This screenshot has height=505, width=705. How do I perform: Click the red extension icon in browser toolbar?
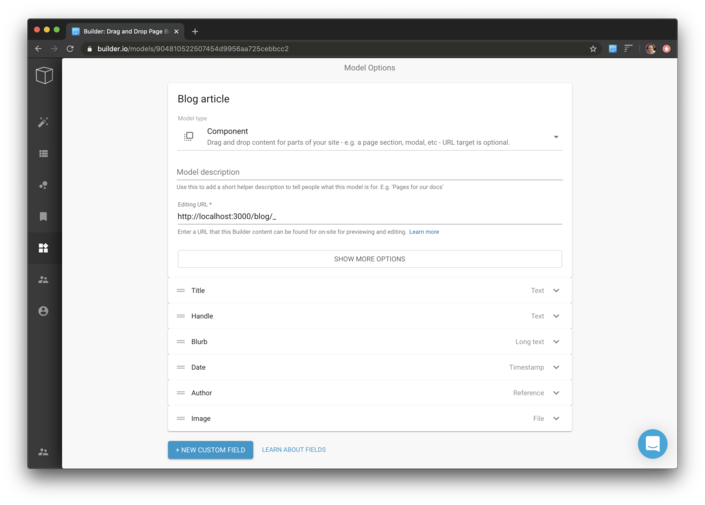point(666,49)
